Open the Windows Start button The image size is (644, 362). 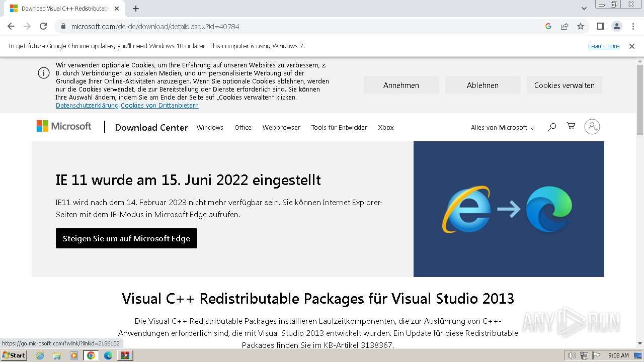pyautogui.click(x=14, y=355)
